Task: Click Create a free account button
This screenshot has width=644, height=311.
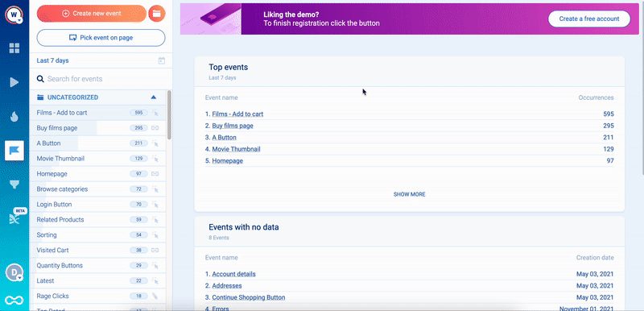Action: [589, 19]
